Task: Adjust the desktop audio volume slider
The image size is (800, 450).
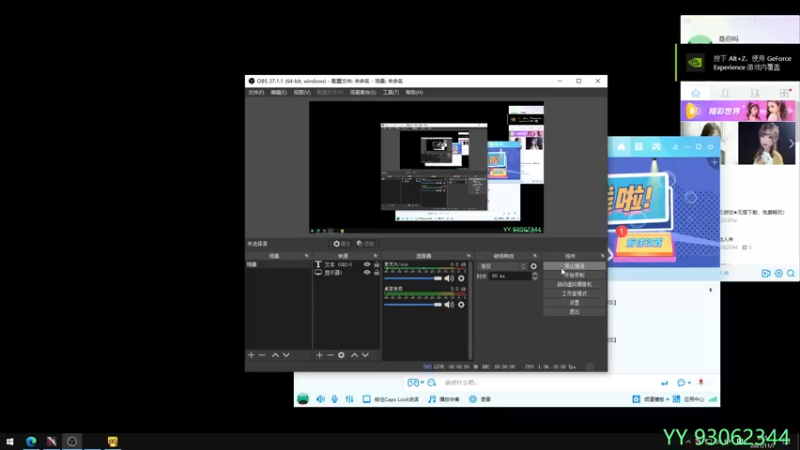Action: tap(413, 305)
